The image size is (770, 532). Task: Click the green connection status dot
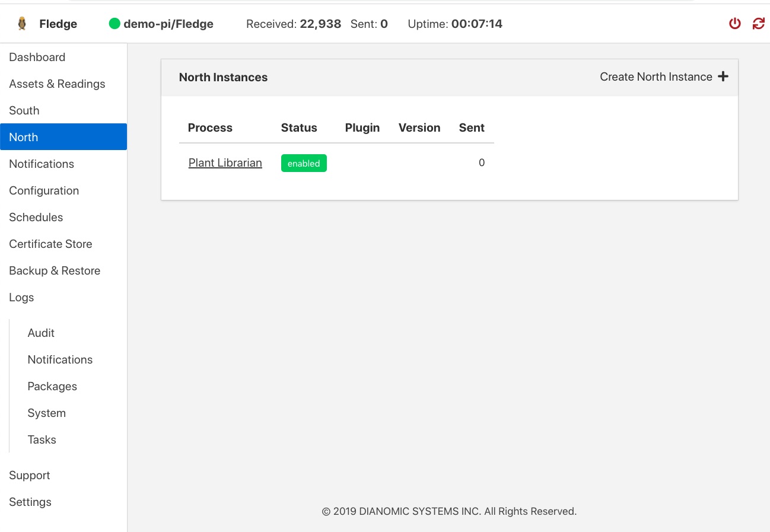[114, 24]
